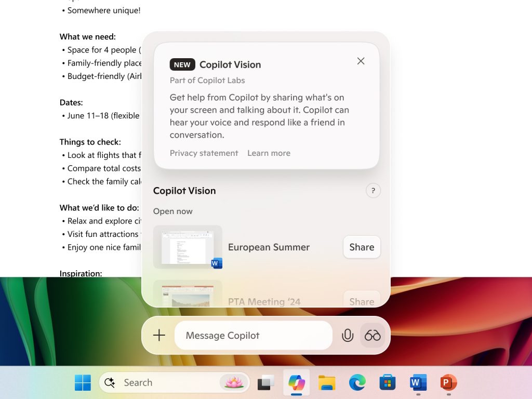Select the microphone icon in Copilot
The height and width of the screenshot is (399, 532).
coord(347,335)
